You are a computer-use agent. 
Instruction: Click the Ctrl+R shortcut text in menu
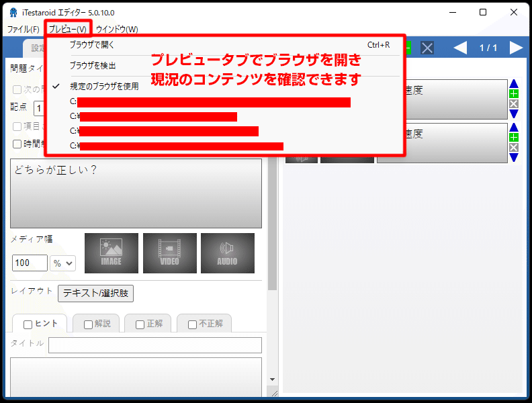[x=378, y=45]
